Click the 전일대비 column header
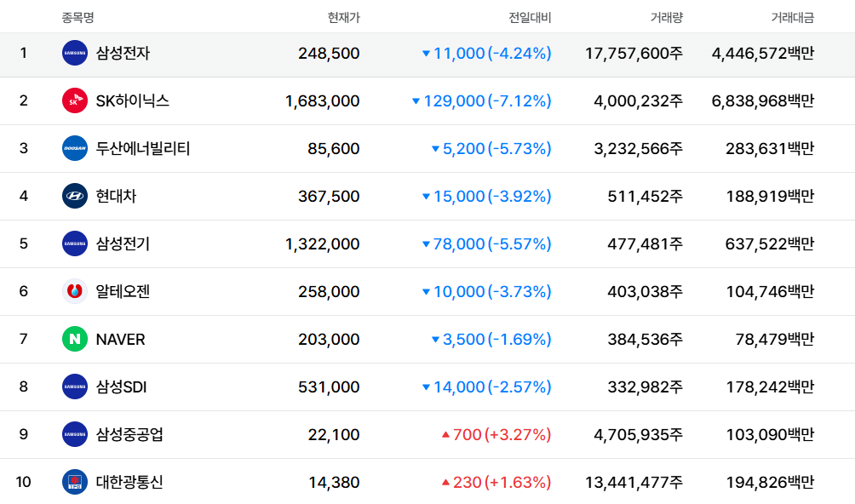Viewport: 855px width, 504px height. (530, 17)
